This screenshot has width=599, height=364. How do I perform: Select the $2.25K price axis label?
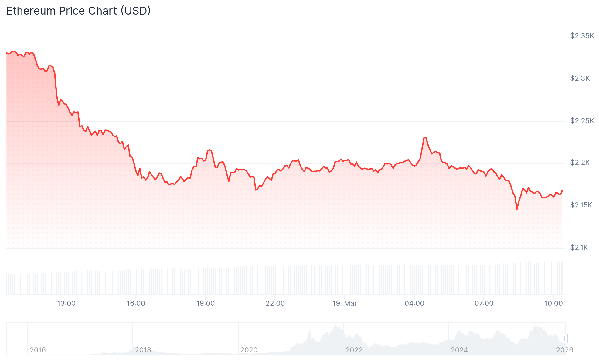point(582,121)
